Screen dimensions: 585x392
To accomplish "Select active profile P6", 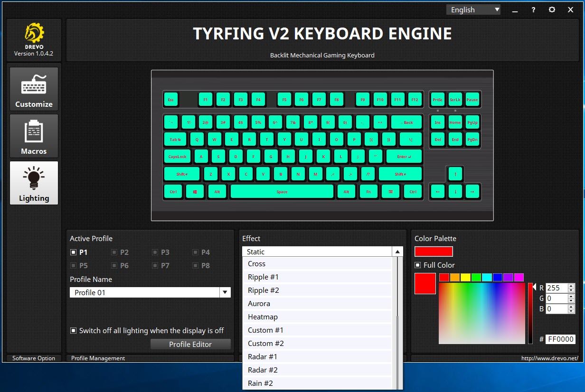I will tap(120, 266).
